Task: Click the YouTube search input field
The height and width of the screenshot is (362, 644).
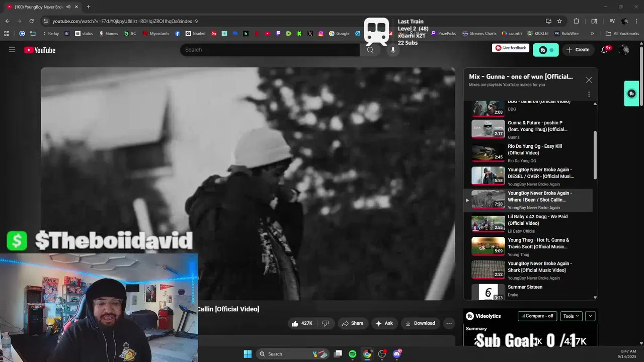Action: coord(270,50)
